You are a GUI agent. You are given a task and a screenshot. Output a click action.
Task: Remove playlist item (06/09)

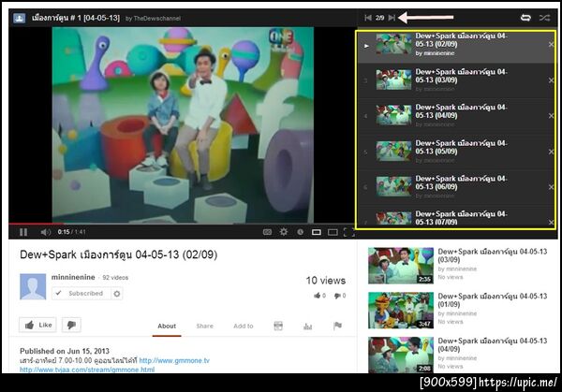[x=551, y=187]
